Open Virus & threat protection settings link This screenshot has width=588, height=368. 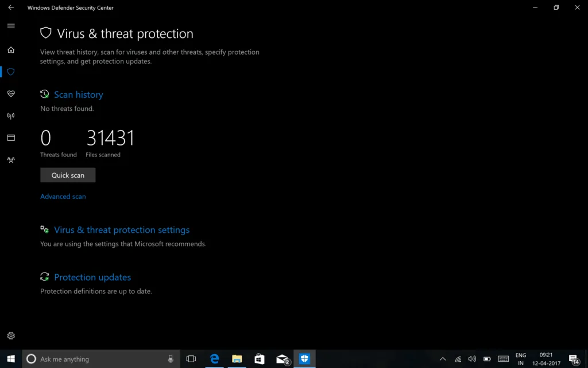[x=122, y=230]
